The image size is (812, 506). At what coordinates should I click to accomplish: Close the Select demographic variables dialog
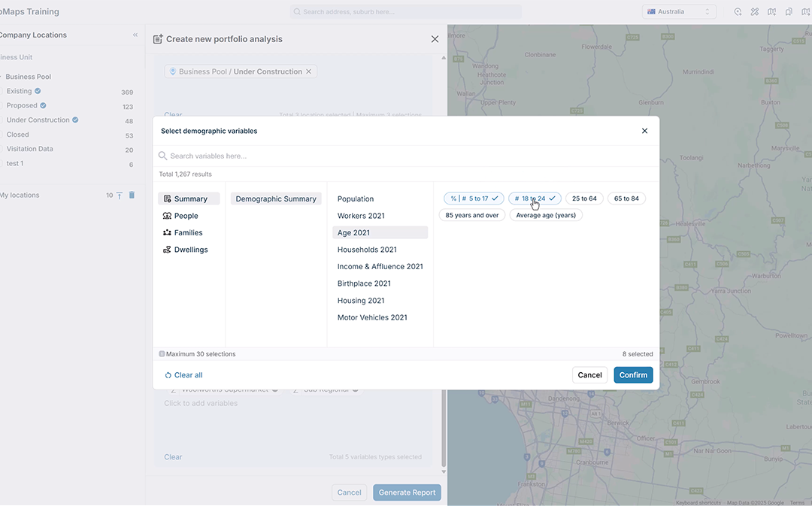[644, 131]
